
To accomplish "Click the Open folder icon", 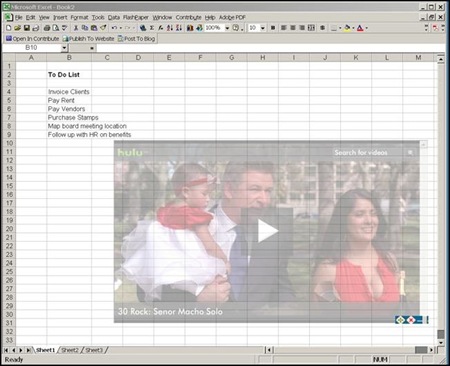I will [17, 28].
